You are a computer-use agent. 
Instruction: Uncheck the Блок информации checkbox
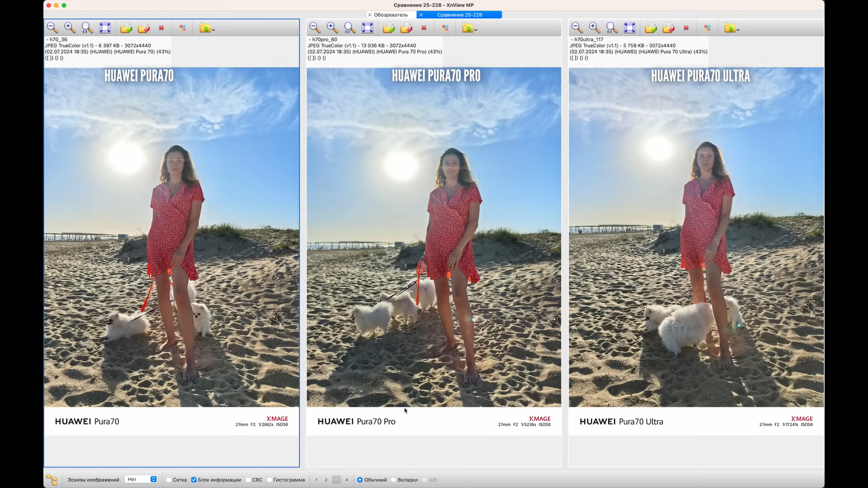pyautogui.click(x=194, y=480)
